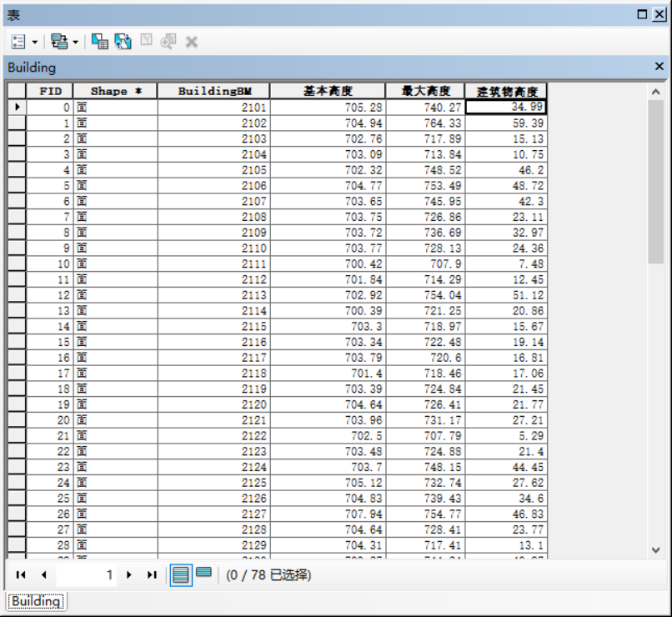
Task: Click Clear Selection icon
Action: click(146, 40)
